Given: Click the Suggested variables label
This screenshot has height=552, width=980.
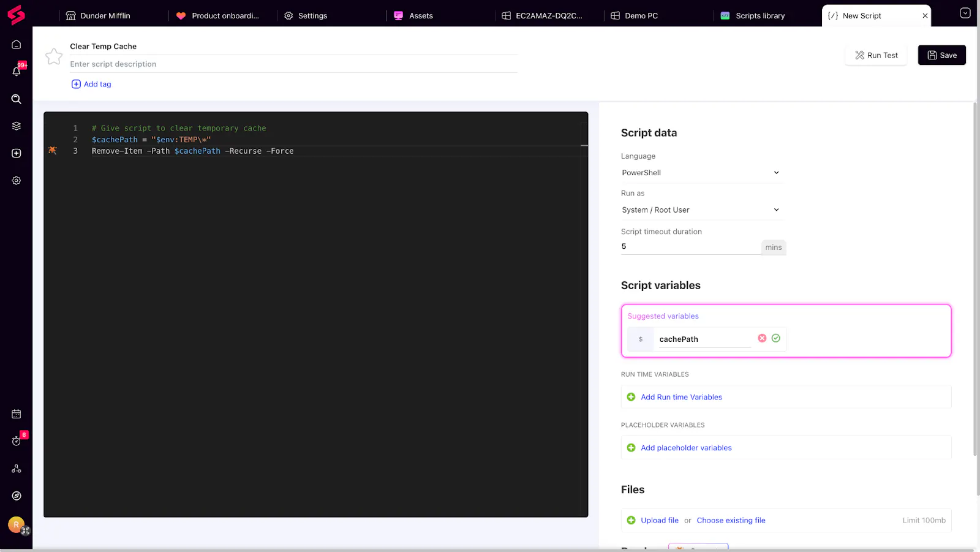Looking at the screenshot, I should pos(663,316).
